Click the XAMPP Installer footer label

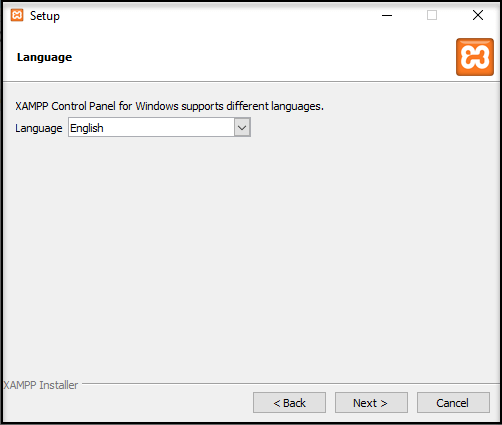[41, 385]
